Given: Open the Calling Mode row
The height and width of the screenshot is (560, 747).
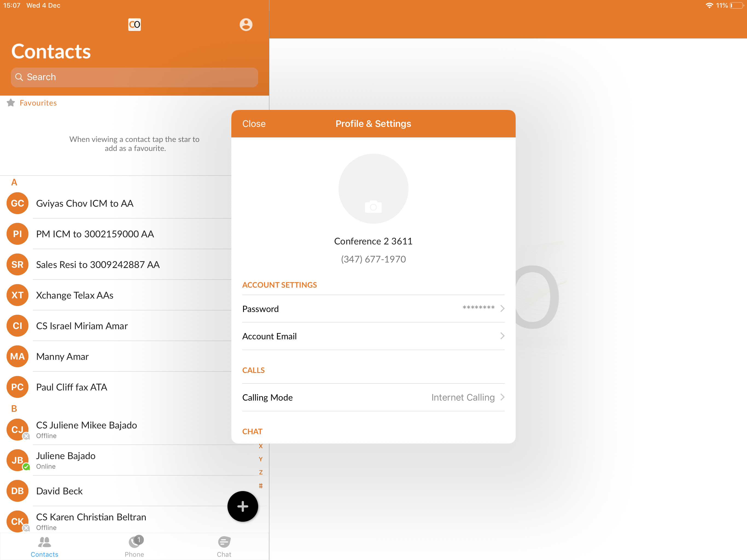Looking at the screenshot, I should tap(373, 397).
